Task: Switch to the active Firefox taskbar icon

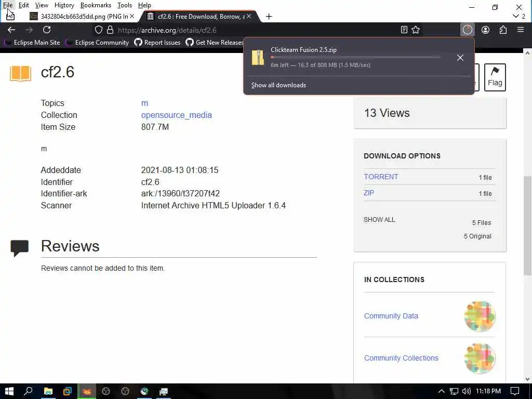Action: [x=87, y=391]
